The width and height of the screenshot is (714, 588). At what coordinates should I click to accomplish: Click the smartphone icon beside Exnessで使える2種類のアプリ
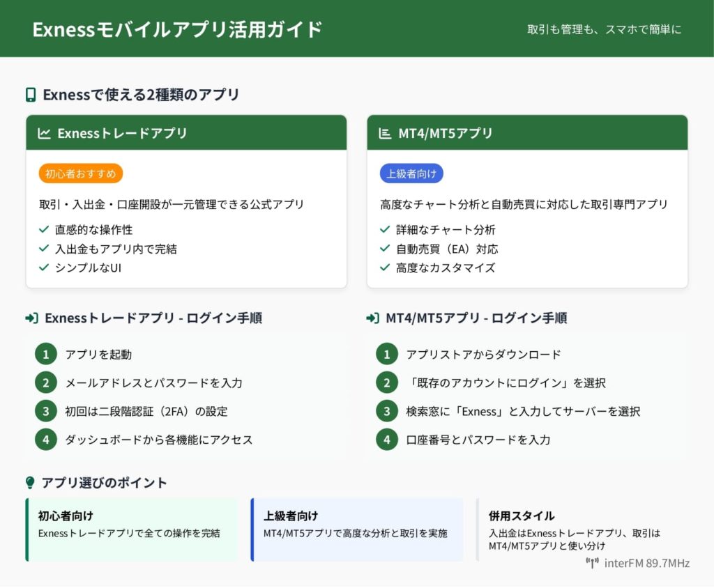(x=31, y=95)
